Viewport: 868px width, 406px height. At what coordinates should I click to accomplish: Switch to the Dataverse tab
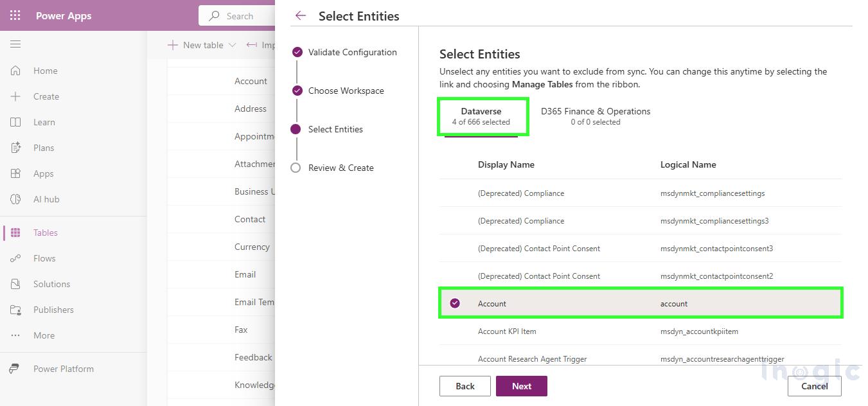coord(481,116)
